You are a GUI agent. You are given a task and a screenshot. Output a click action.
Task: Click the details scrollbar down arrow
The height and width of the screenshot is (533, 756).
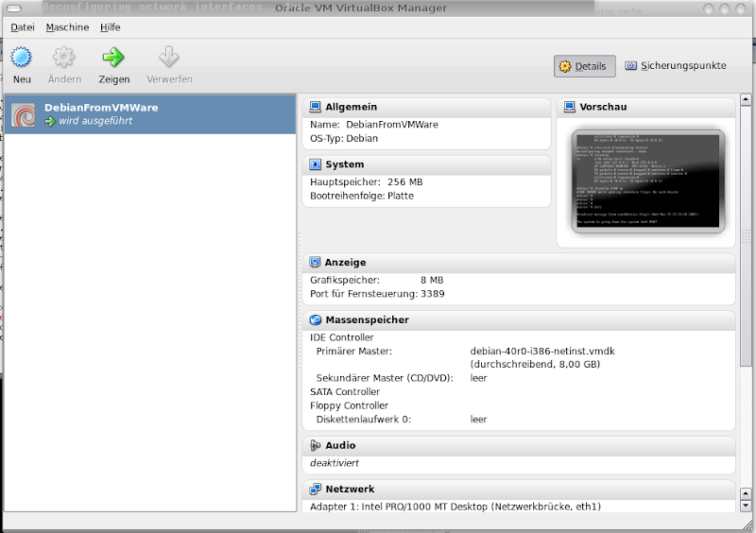(x=746, y=506)
